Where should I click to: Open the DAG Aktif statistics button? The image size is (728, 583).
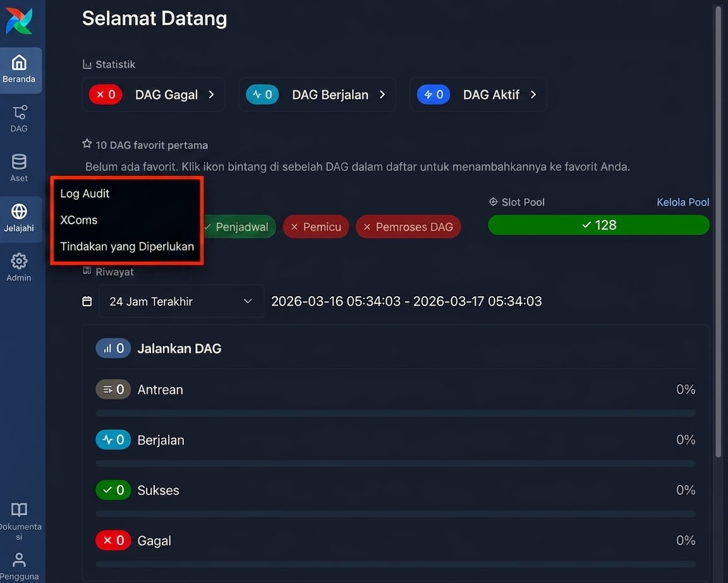478,95
